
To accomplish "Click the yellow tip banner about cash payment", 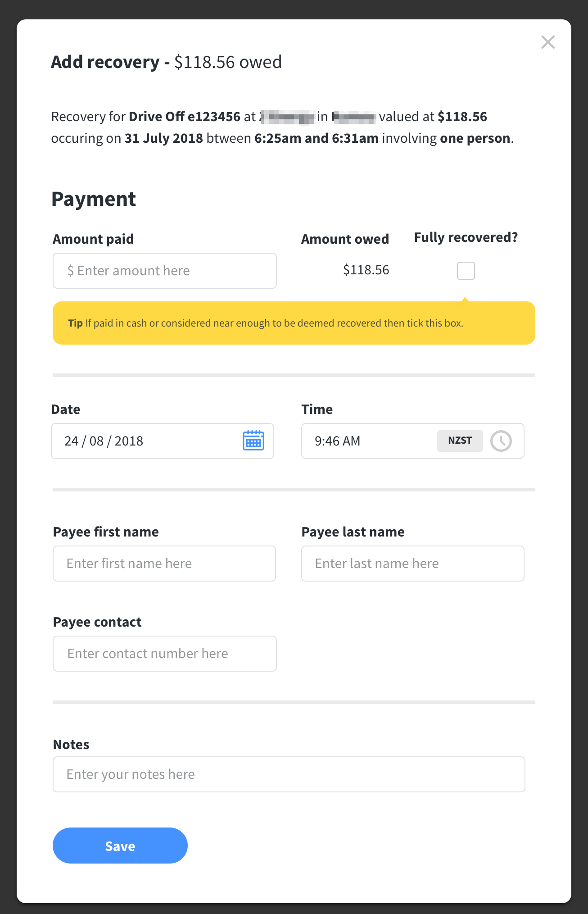I will click(x=294, y=323).
